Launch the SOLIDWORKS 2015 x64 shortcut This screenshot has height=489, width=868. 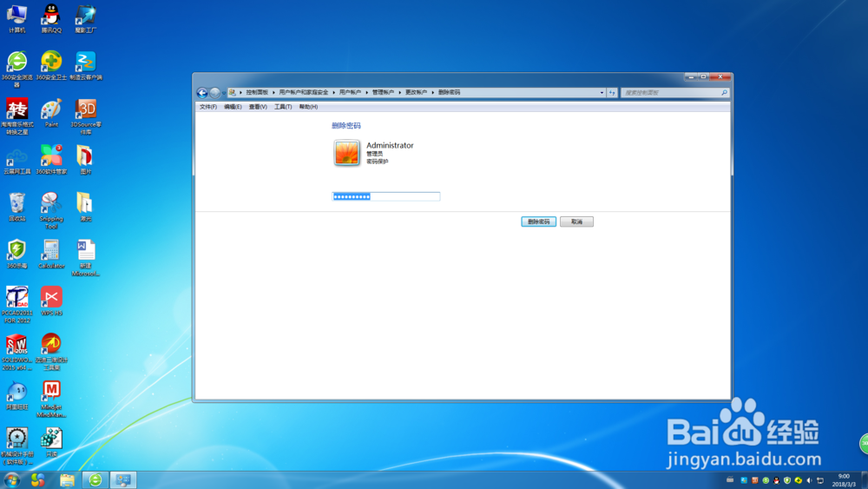pos(17,351)
